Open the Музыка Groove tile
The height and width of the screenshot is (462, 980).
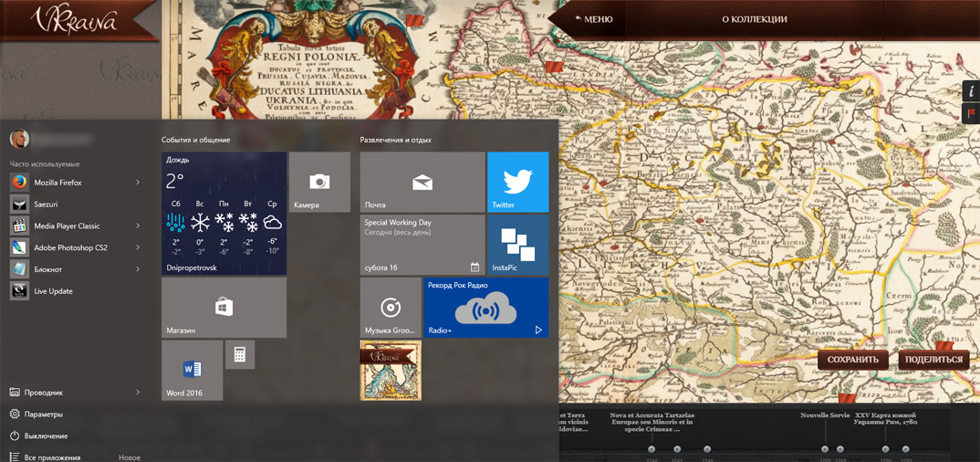pyautogui.click(x=391, y=309)
